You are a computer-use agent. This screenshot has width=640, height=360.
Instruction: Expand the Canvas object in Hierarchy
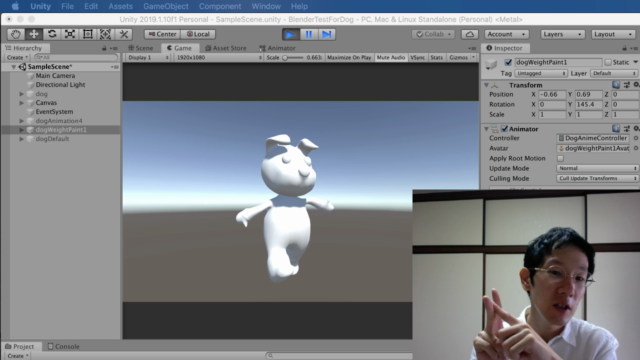(21, 103)
